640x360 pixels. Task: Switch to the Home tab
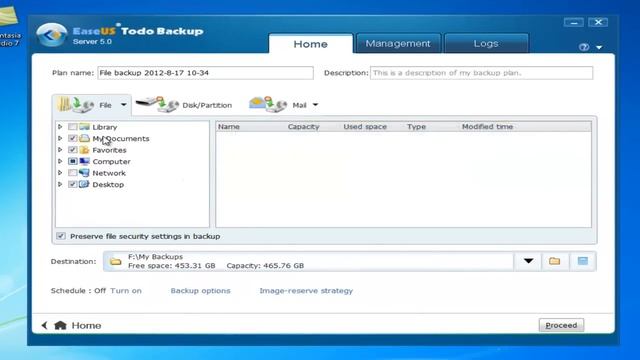coord(311,44)
